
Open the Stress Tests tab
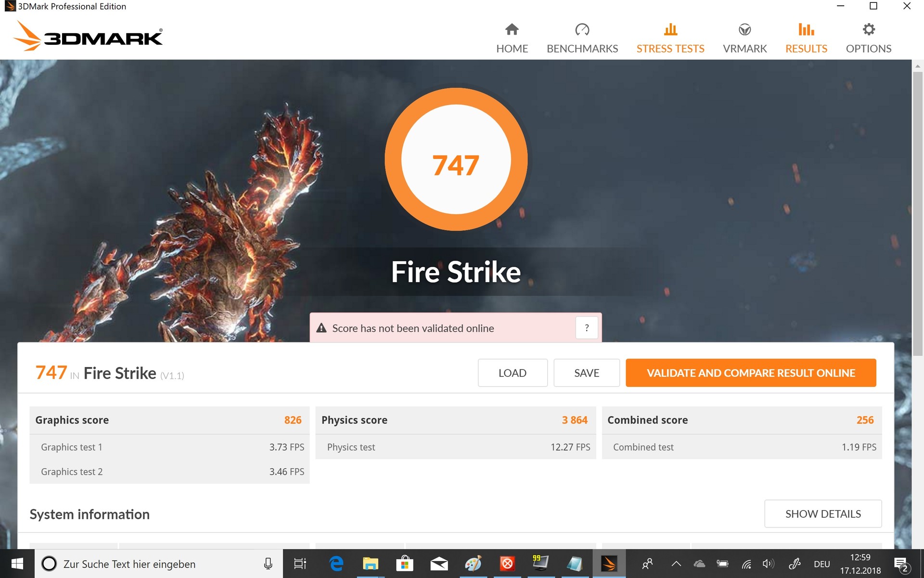(670, 39)
